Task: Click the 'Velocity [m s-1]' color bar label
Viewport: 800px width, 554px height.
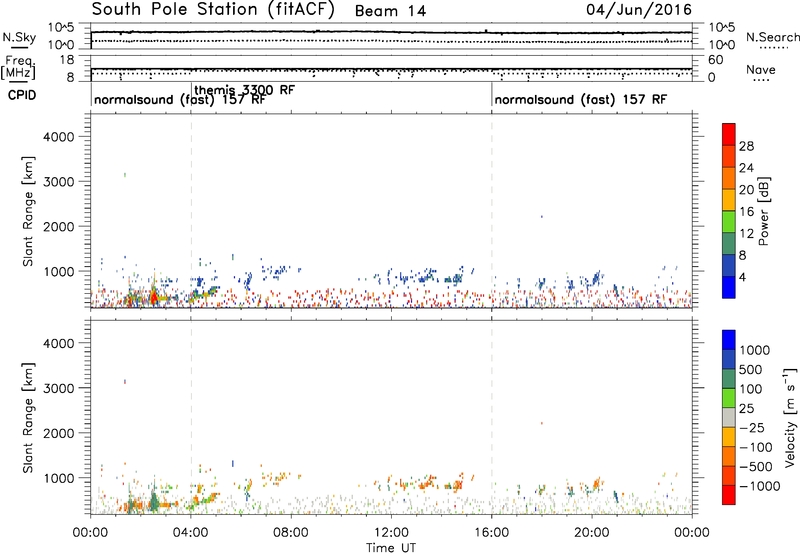Action: coord(790,417)
